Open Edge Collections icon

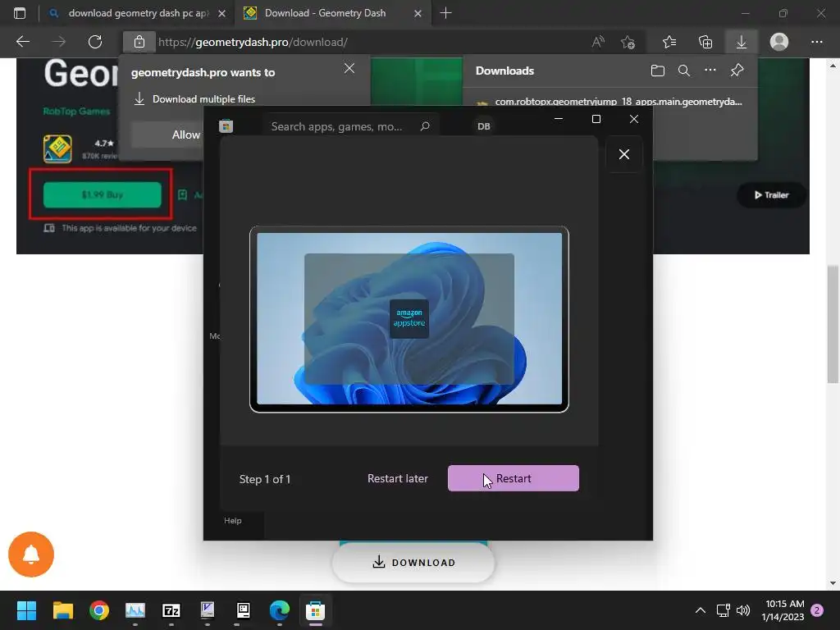pyautogui.click(x=705, y=42)
